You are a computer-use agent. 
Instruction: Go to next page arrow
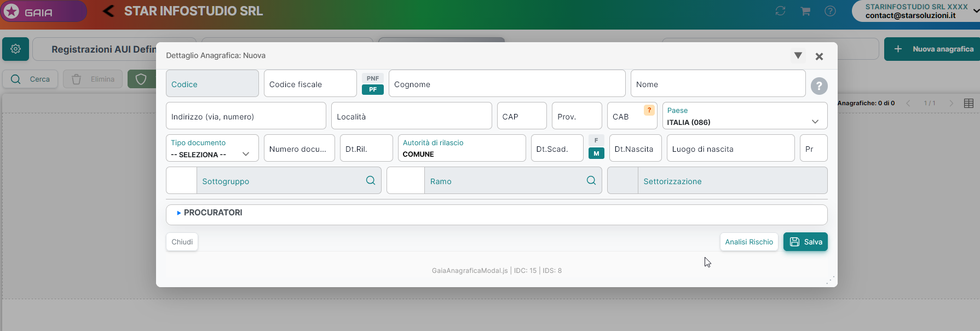951,103
